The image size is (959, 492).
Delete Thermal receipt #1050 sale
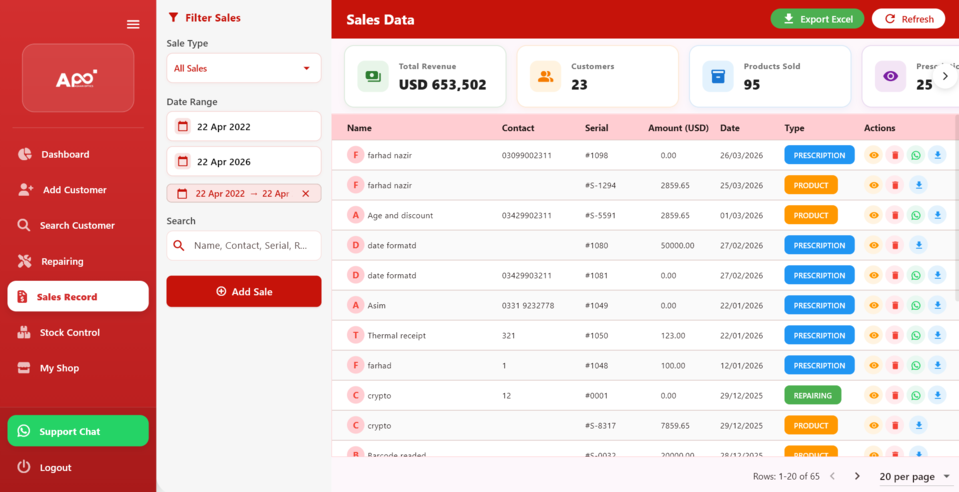895,335
